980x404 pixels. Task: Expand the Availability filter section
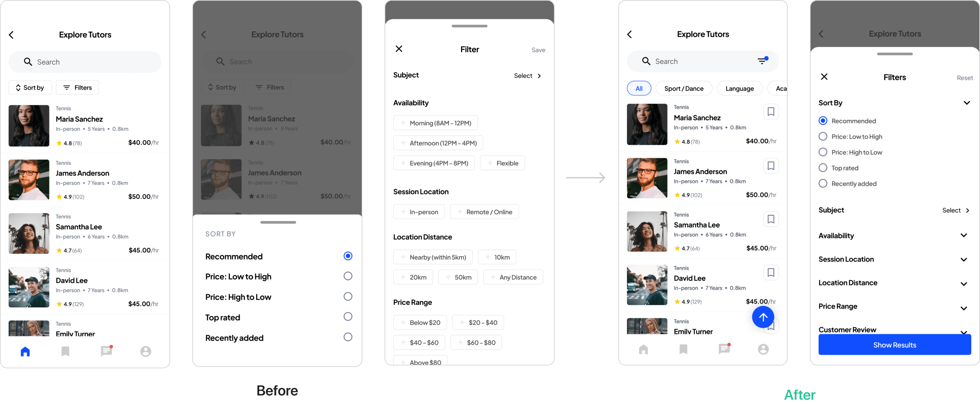click(894, 236)
